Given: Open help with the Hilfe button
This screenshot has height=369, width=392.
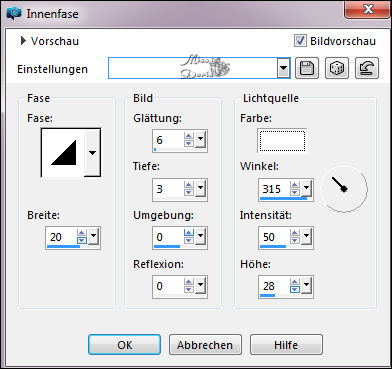Looking at the screenshot, I should coord(286,345).
